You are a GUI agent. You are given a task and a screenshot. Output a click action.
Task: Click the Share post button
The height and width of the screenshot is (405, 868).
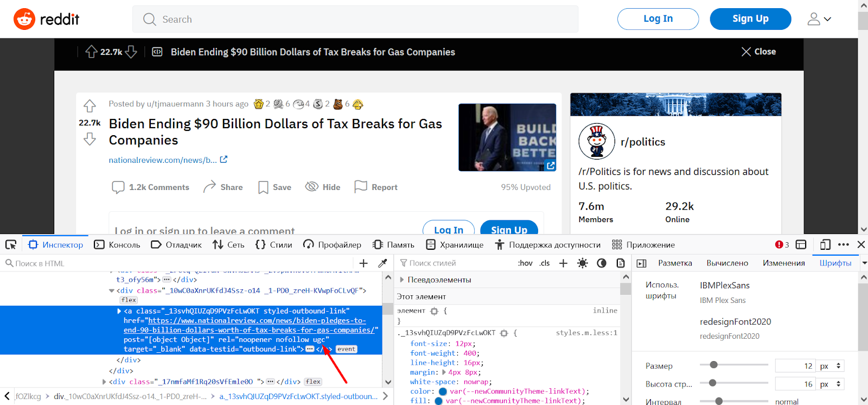pyautogui.click(x=223, y=187)
